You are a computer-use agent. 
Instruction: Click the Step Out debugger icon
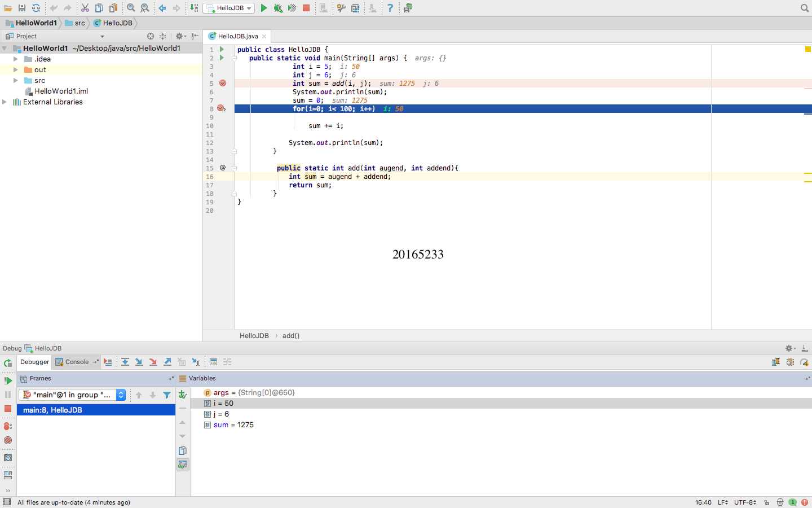click(x=167, y=362)
